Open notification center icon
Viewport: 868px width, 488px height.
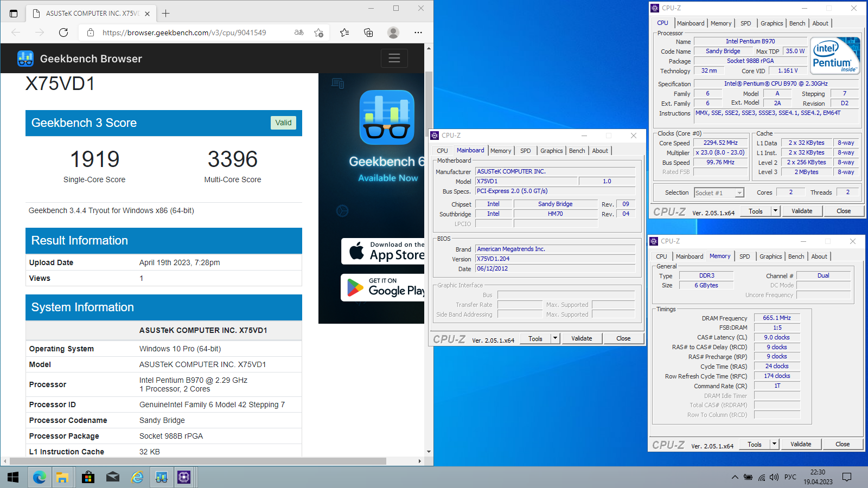coord(847,477)
